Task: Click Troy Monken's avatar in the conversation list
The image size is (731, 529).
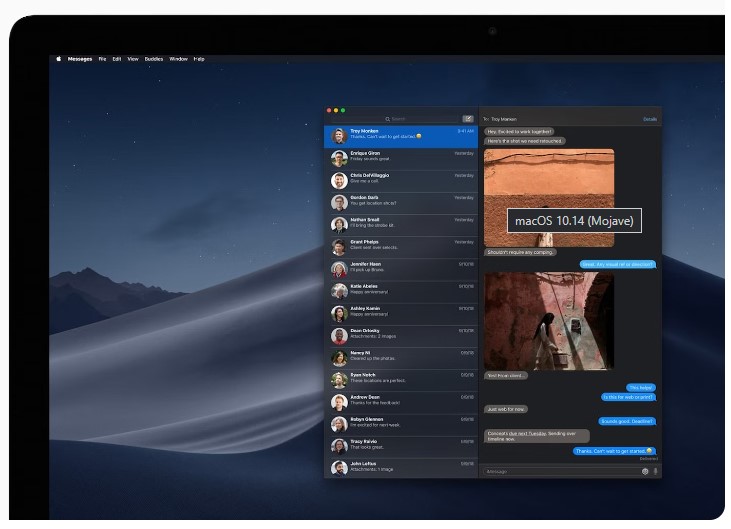Action: click(339, 136)
